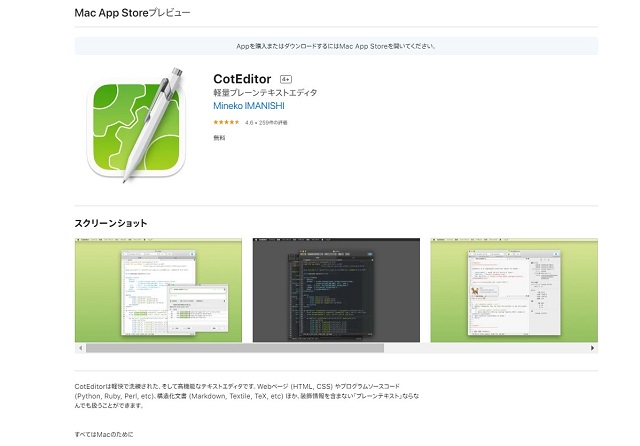Image resolution: width=640 pixels, height=446 pixels.
Task: Click the Mac App Store heading
Action: (x=132, y=13)
